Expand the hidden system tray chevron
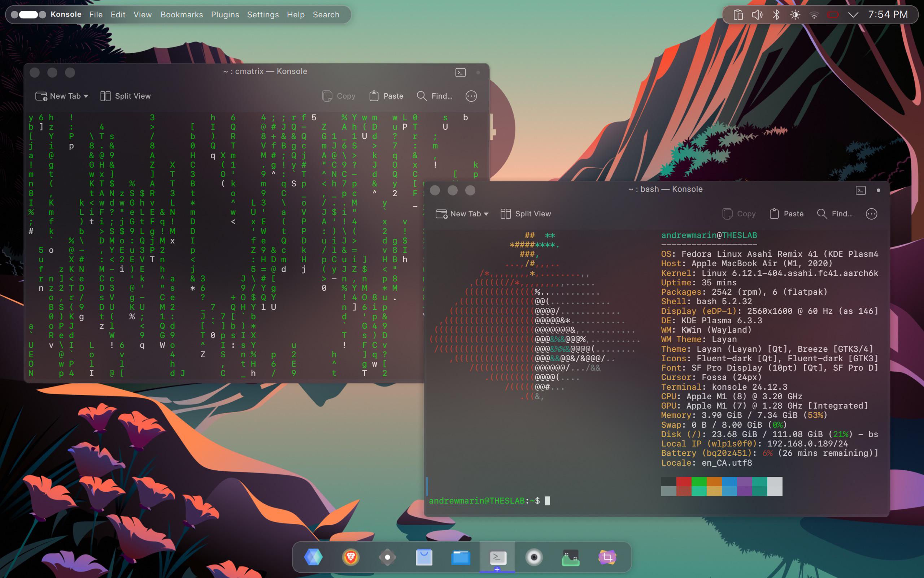Screen dimensions: 924x578 (853, 15)
